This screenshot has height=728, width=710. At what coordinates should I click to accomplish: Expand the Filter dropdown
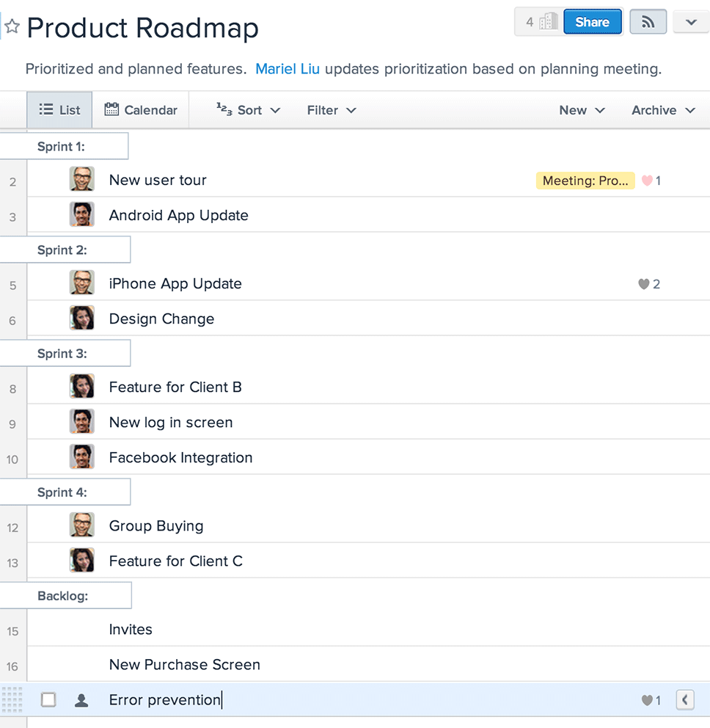[x=331, y=110]
